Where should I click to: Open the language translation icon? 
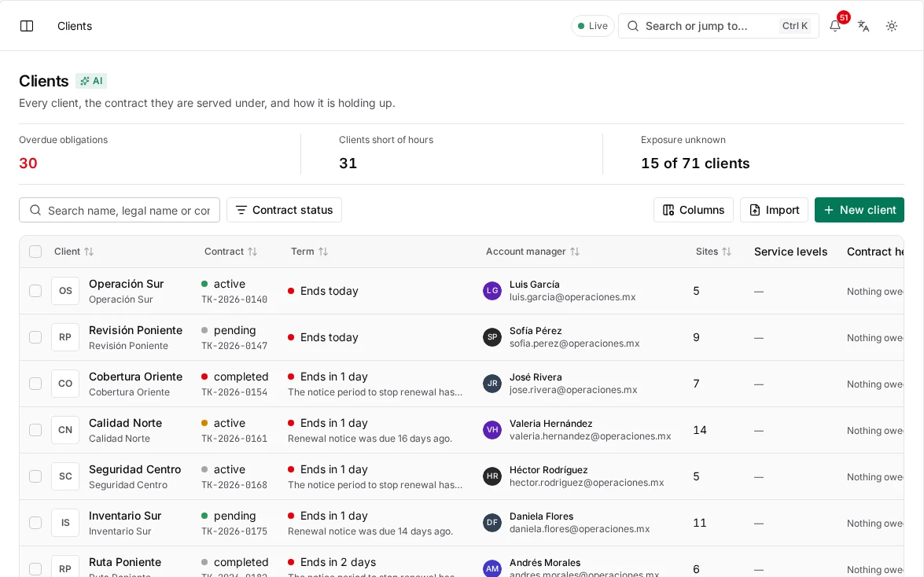pyautogui.click(x=863, y=26)
